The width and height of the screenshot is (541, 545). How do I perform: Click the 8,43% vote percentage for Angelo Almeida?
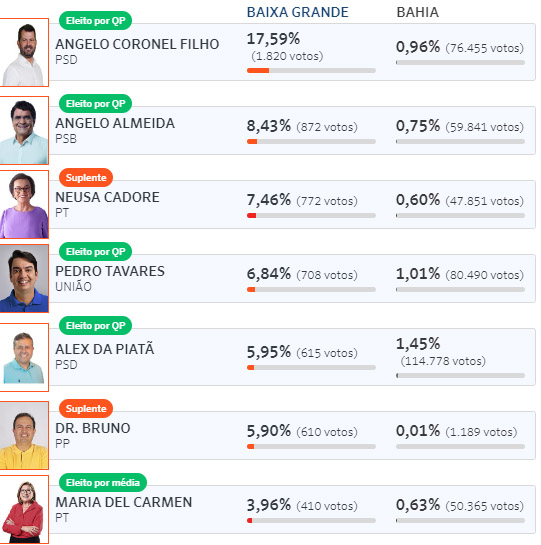[x=269, y=126]
